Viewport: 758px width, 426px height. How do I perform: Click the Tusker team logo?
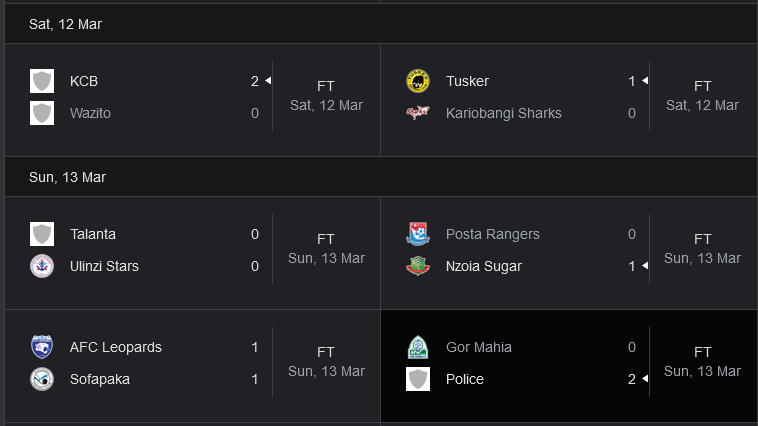coord(418,81)
